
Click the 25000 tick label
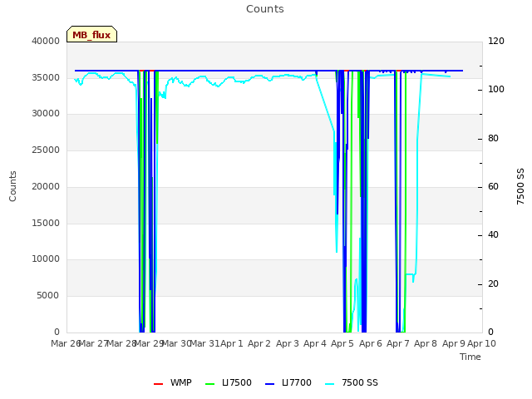pyautogui.click(x=46, y=150)
